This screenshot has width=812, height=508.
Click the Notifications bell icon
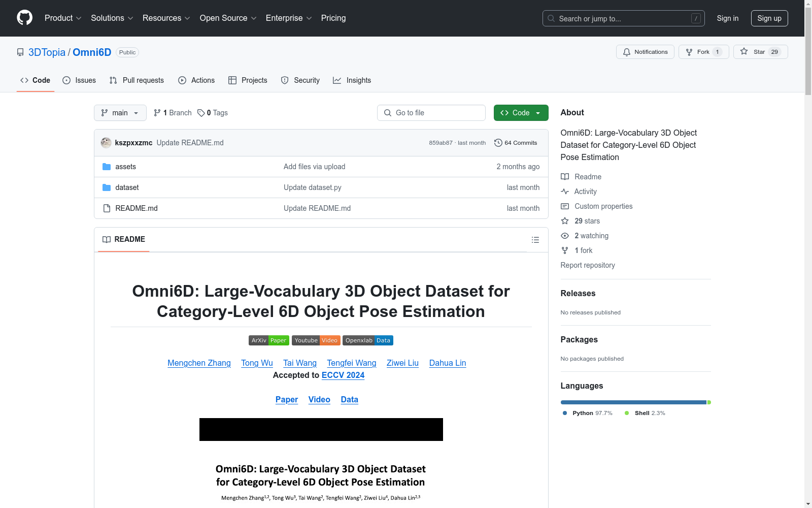[627, 52]
